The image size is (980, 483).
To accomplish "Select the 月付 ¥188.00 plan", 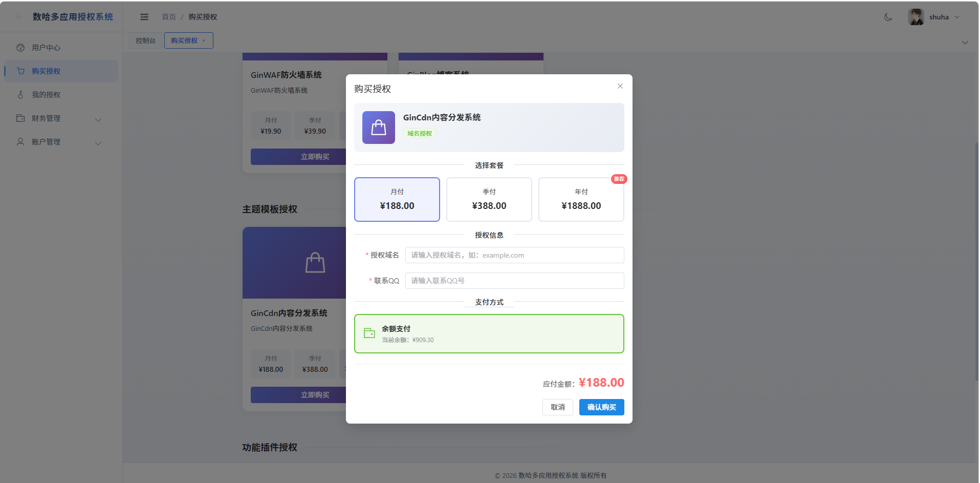I will 397,199.
